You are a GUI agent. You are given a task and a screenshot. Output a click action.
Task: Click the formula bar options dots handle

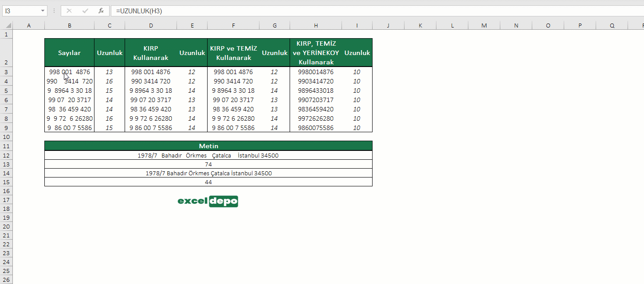coord(54,11)
